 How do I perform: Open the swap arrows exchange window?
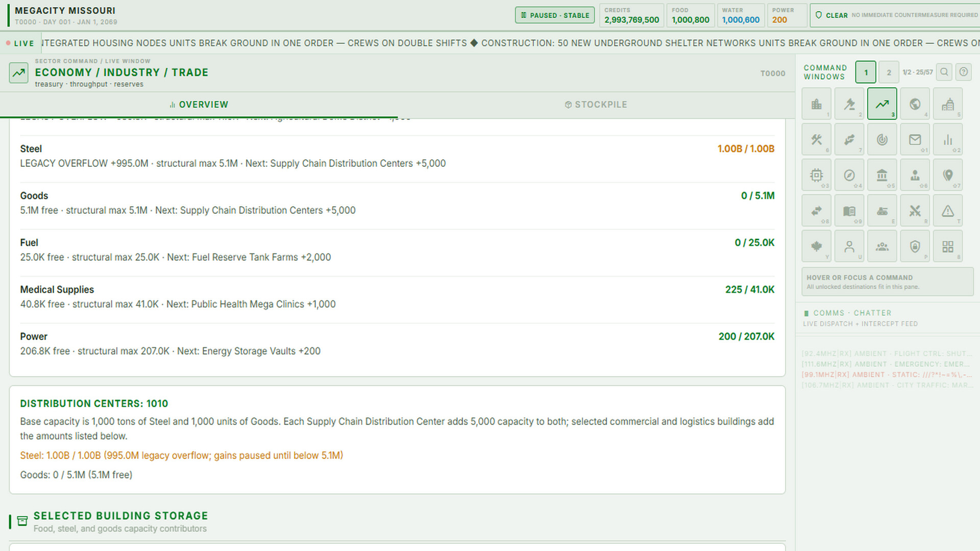pos(816,211)
